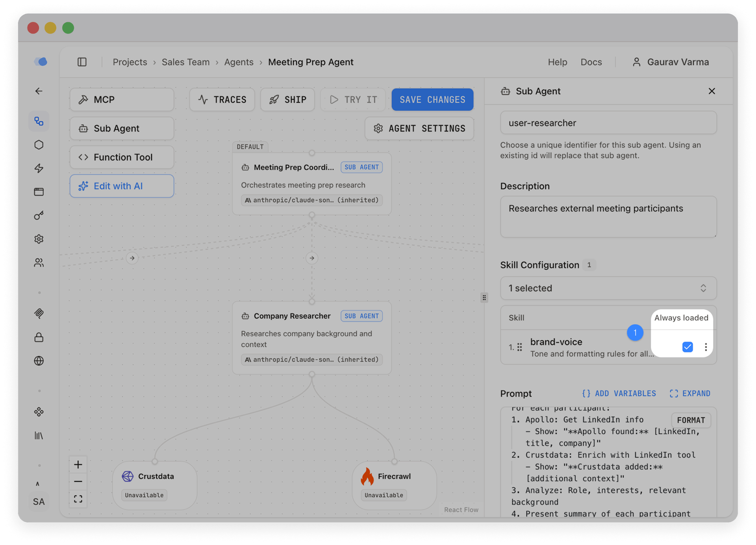Navigate to Sales Team in the breadcrumb
Image resolution: width=756 pixels, height=545 pixels.
[185, 62]
